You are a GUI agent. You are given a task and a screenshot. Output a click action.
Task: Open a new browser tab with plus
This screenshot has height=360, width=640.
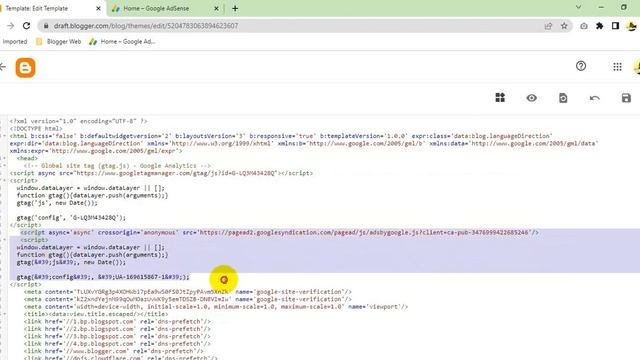pyautogui.click(x=235, y=8)
